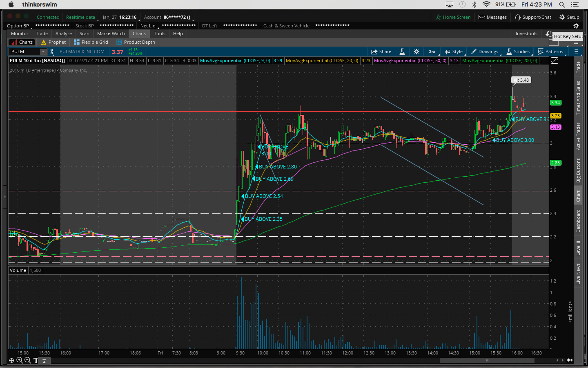Open the Times And Sales side tab
The height and width of the screenshot is (368, 588).
pyautogui.click(x=578, y=97)
